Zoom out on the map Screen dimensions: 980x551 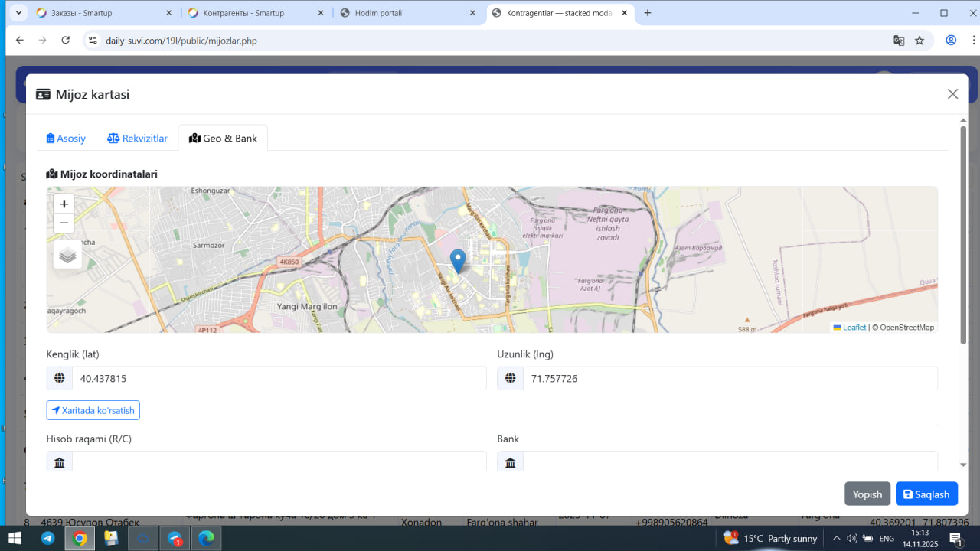coord(64,223)
